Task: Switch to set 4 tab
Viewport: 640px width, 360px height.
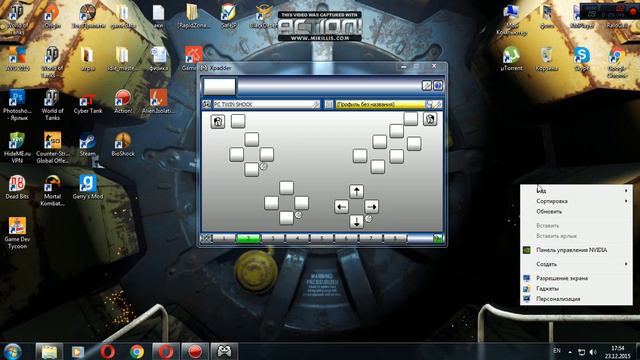Action: point(297,238)
